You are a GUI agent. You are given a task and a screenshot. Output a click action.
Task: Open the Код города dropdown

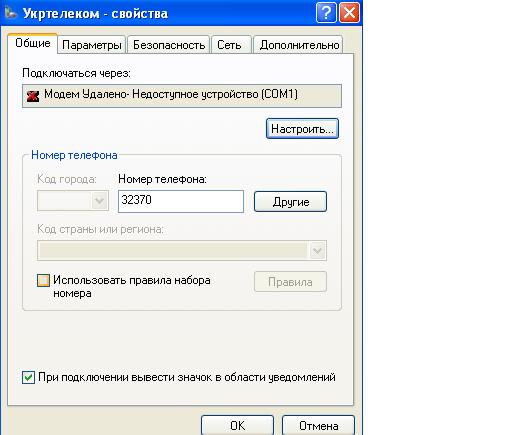point(73,201)
